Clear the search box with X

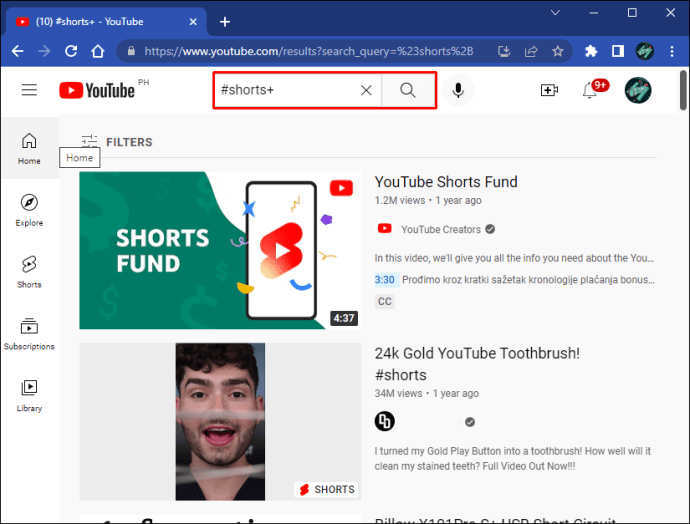click(366, 90)
